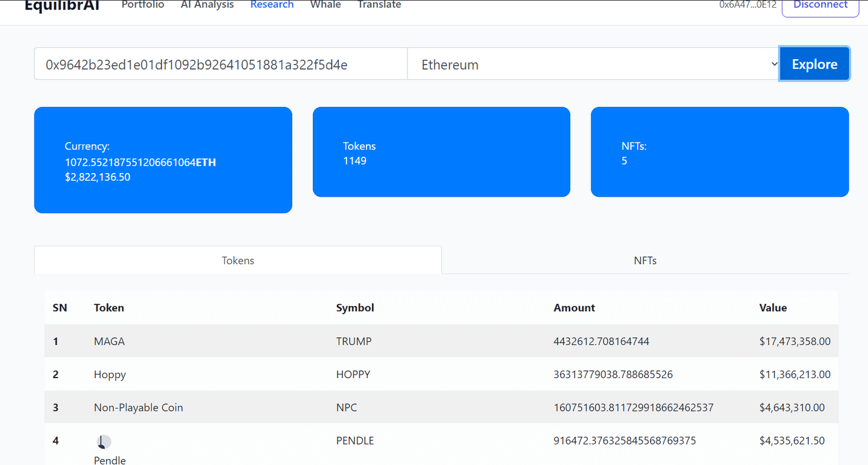Select amount 916472.376325845568769375
The width and height of the screenshot is (868, 465).
624,441
